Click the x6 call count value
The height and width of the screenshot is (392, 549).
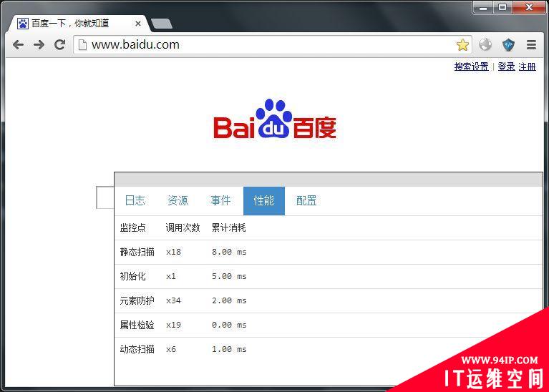click(x=171, y=349)
